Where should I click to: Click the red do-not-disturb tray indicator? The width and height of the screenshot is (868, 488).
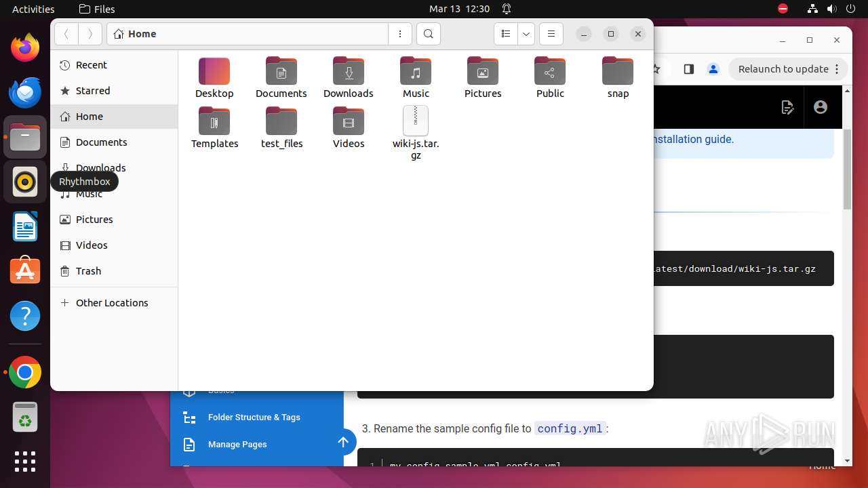point(783,9)
